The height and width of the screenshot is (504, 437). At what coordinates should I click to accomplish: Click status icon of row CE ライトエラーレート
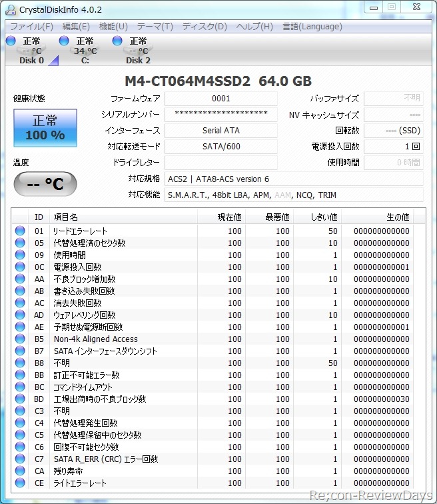(x=20, y=483)
